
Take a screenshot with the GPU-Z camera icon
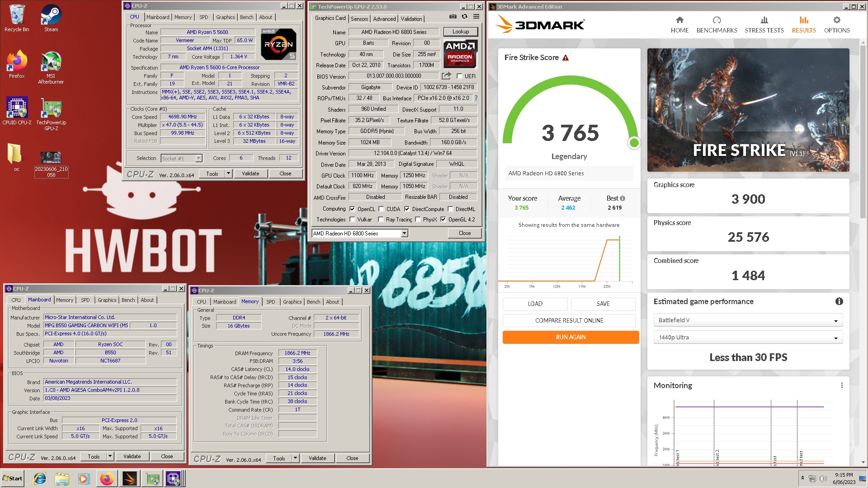coord(453,16)
